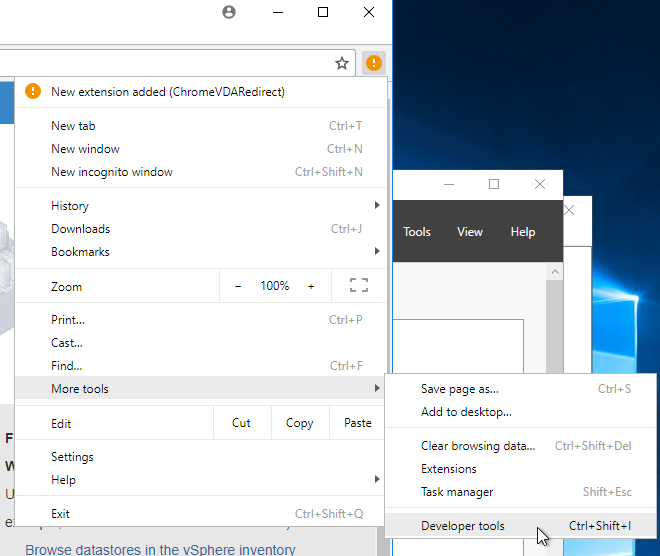Viewport: 660px width, 556px height.
Task: Open Find... menu entry
Action: pos(200,366)
